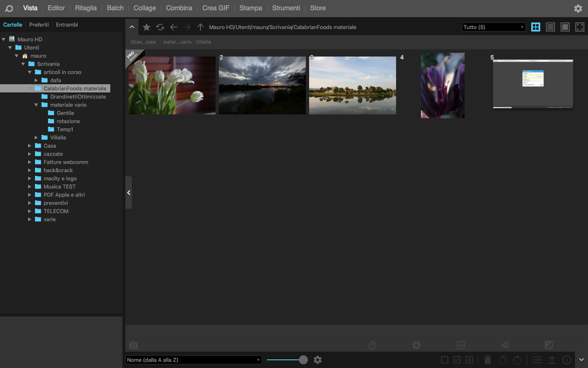
Task: Open the Collage tab
Action: coord(145,8)
